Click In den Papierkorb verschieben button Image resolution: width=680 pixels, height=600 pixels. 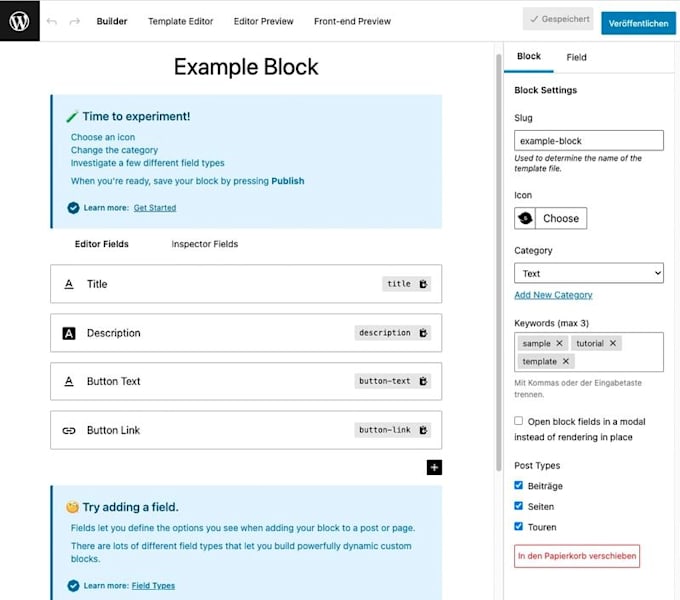[577, 556]
